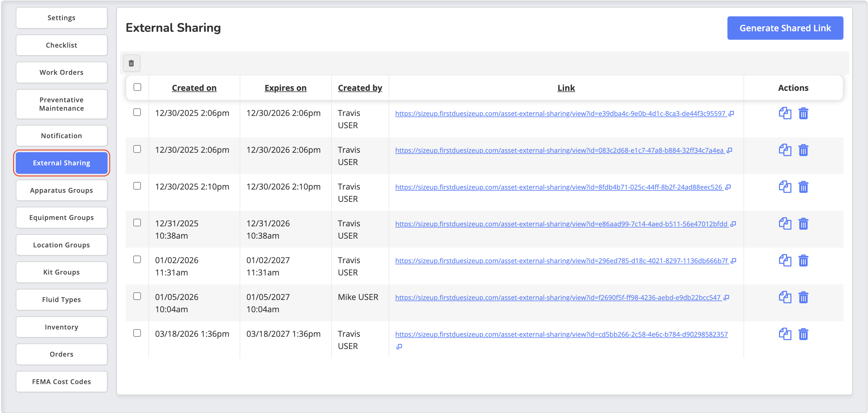Click the bulk delete trash icon above table
The height and width of the screenshot is (413, 868).
click(132, 63)
